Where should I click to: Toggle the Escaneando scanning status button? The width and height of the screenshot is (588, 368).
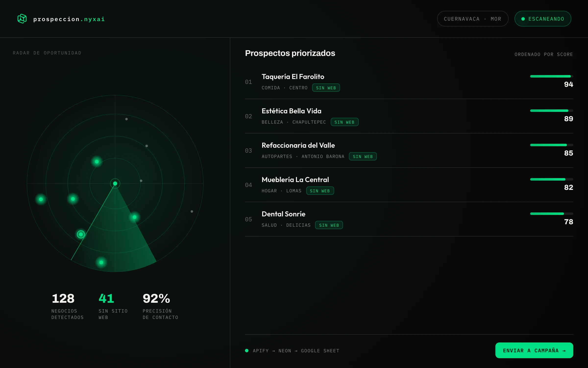click(x=543, y=19)
